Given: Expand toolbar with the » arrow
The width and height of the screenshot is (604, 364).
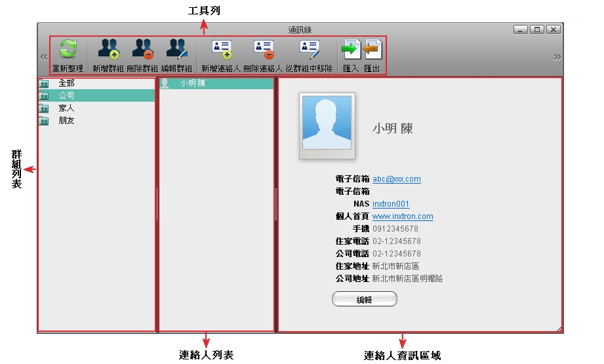Looking at the screenshot, I should [557, 57].
